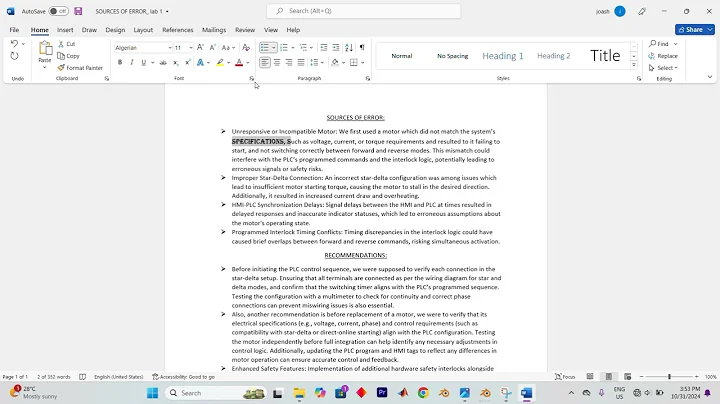Apply yellow text highlight color

[x=220, y=62]
